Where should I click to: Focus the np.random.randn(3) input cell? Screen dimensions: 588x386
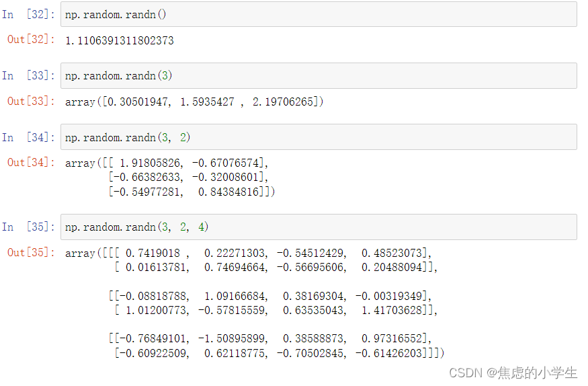click(x=318, y=75)
